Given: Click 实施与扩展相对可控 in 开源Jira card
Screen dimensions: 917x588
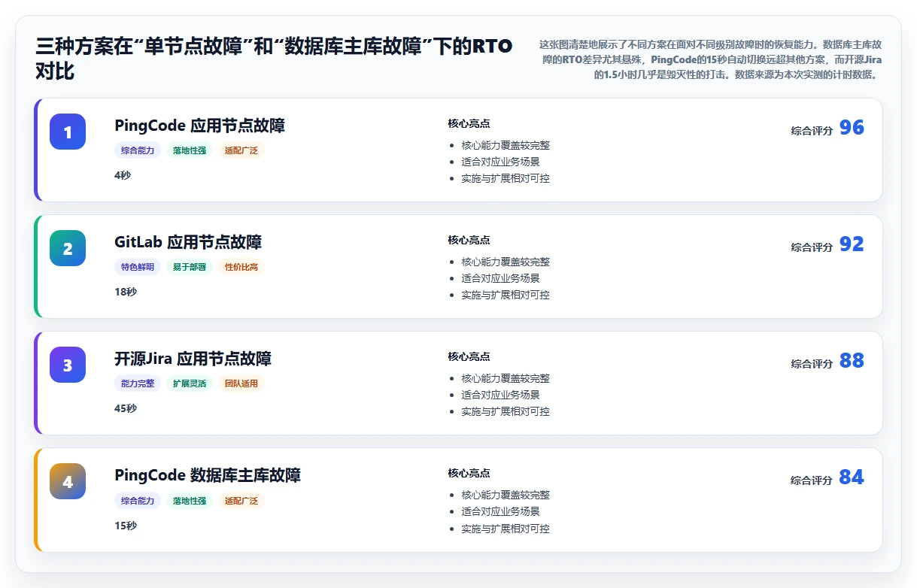Looking at the screenshot, I should 506,411.
